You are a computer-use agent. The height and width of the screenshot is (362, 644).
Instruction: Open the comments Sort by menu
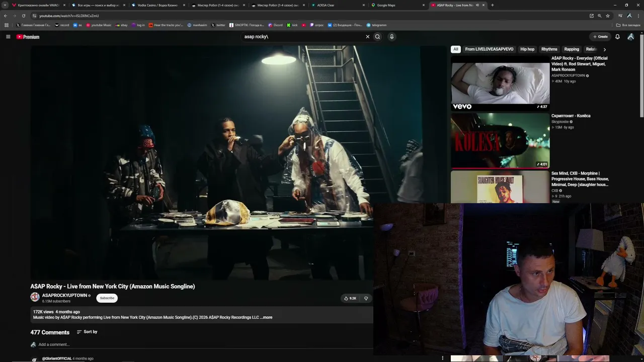tap(87, 332)
